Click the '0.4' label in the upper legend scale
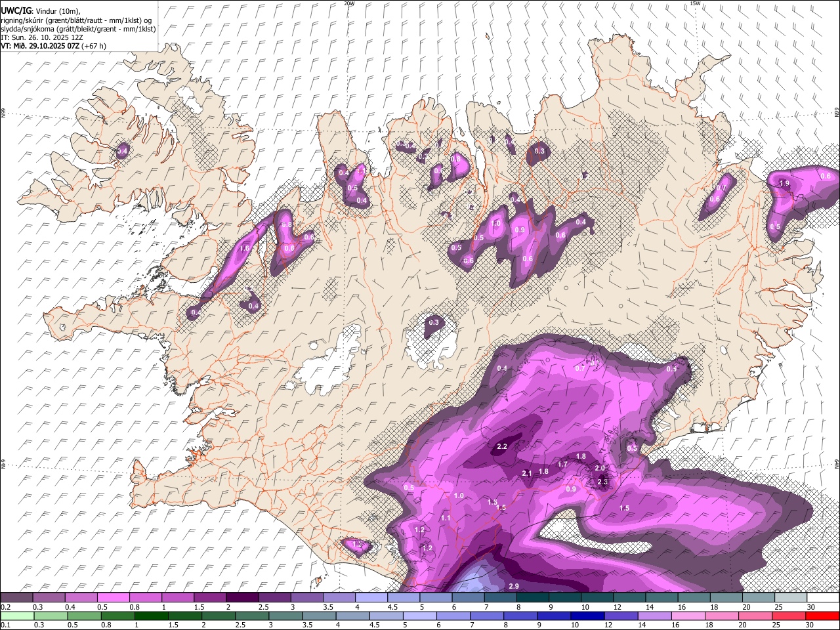Viewport: 840px width, 630px height. pos(70,607)
